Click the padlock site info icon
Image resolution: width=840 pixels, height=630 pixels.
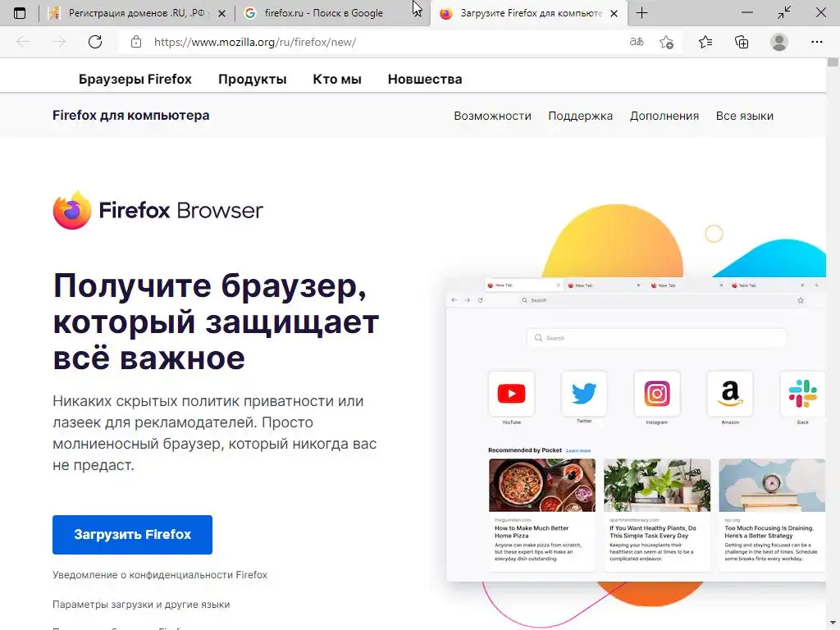point(136,42)
